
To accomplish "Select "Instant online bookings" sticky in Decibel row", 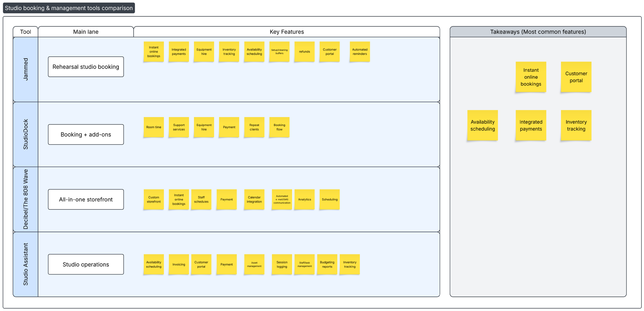I will pyautogui.click(x=179, y=199).
